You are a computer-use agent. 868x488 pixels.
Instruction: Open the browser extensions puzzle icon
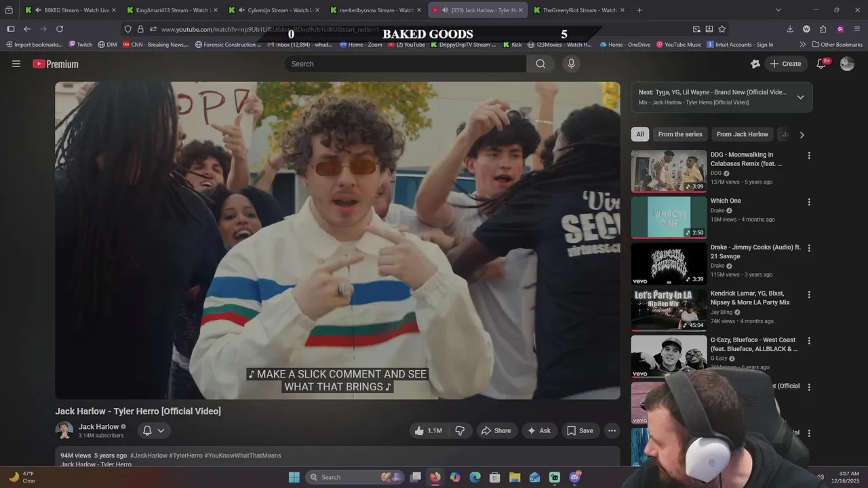[x=823, y=29]
